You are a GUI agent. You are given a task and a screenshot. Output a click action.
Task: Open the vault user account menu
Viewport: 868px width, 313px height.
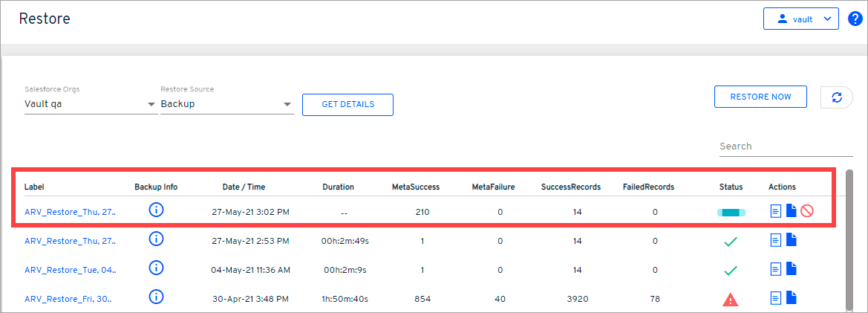(x=800, y=19)
